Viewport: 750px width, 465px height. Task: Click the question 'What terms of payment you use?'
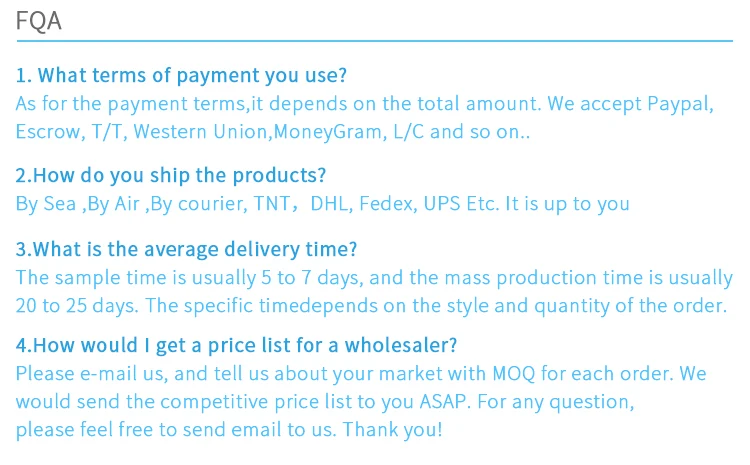[181, 76]
